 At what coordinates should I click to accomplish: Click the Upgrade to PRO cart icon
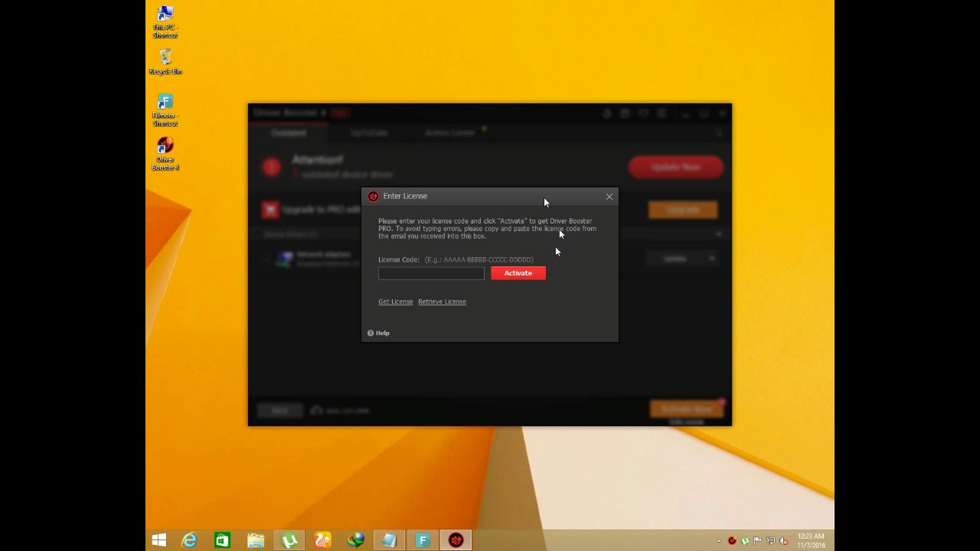pyautogui.click(x=269, y=210)
